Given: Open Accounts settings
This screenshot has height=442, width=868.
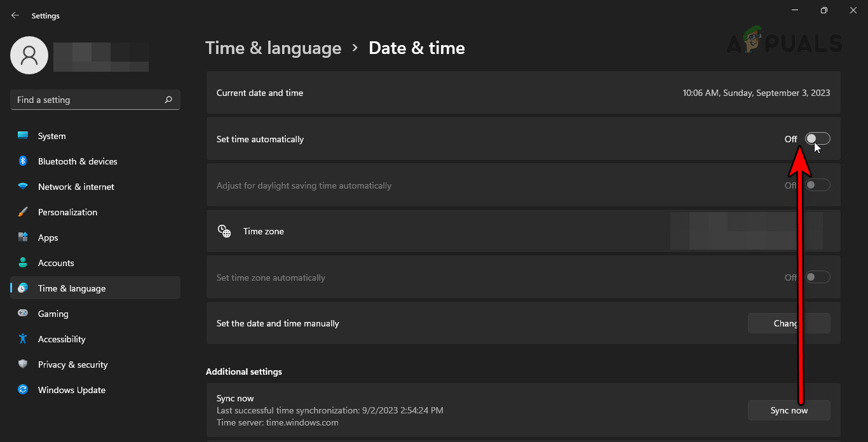Looking at the screenshot, I should pos(55,262).
